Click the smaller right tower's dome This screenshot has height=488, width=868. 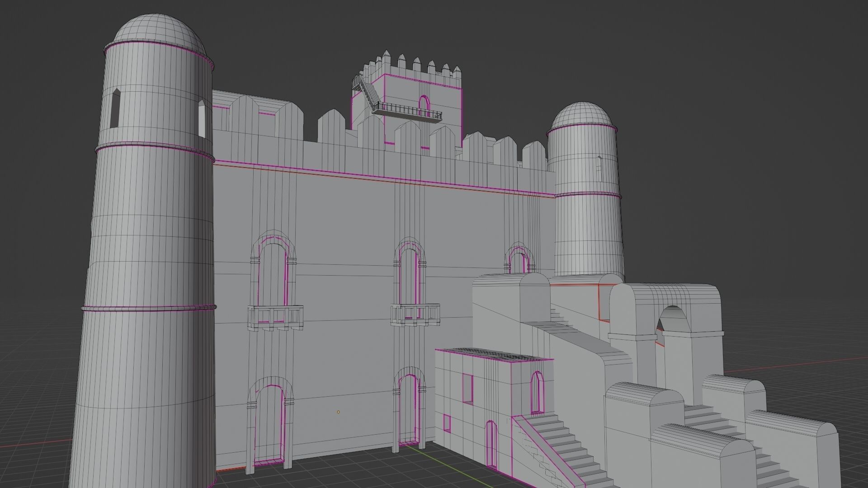point(582,115)
